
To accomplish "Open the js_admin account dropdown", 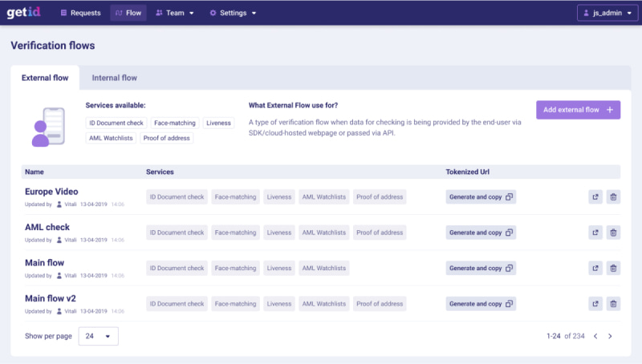I will tap(607, 13).
